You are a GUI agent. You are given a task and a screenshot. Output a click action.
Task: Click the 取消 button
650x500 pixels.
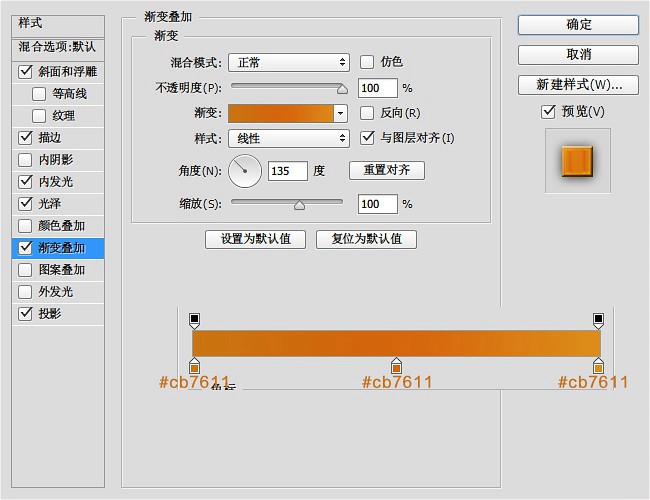tap(578, 55)
